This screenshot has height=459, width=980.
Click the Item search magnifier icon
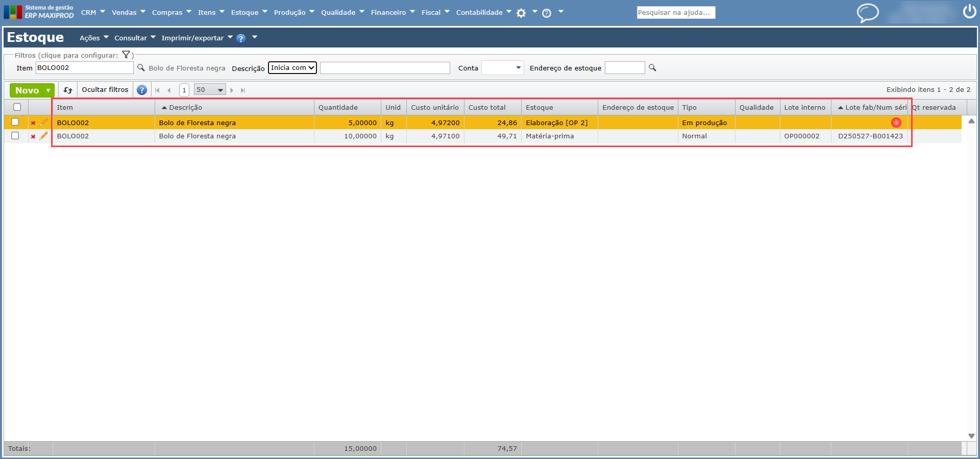point(141,68)
